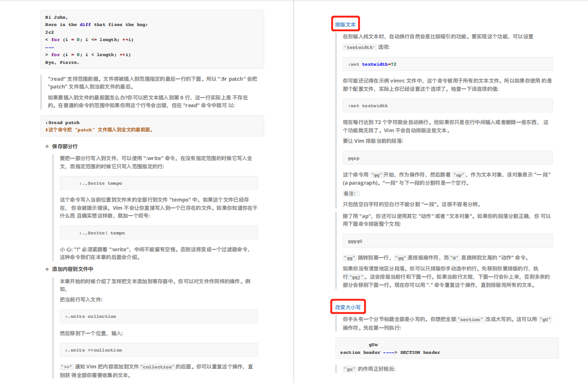Select the ':set textwidth=72' code block
The width and height of the screenshot is (588, 383).
pyautogui.click(x=448, y=64)
